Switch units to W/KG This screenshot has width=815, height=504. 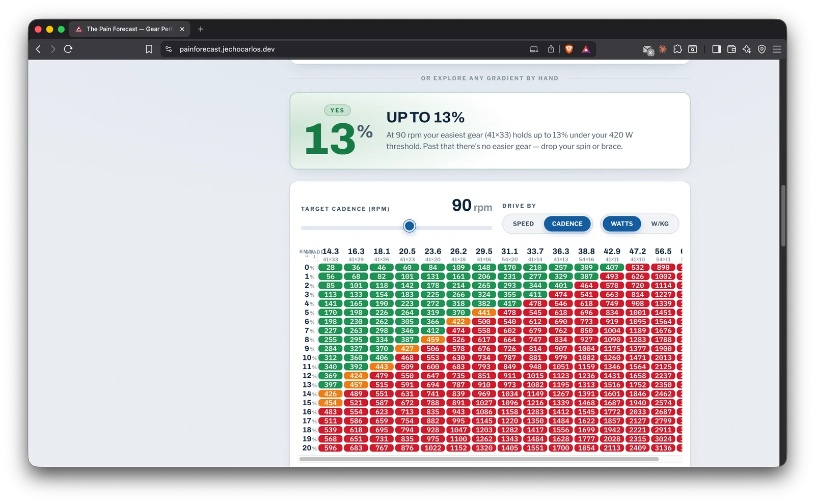(x=660, y=224)
